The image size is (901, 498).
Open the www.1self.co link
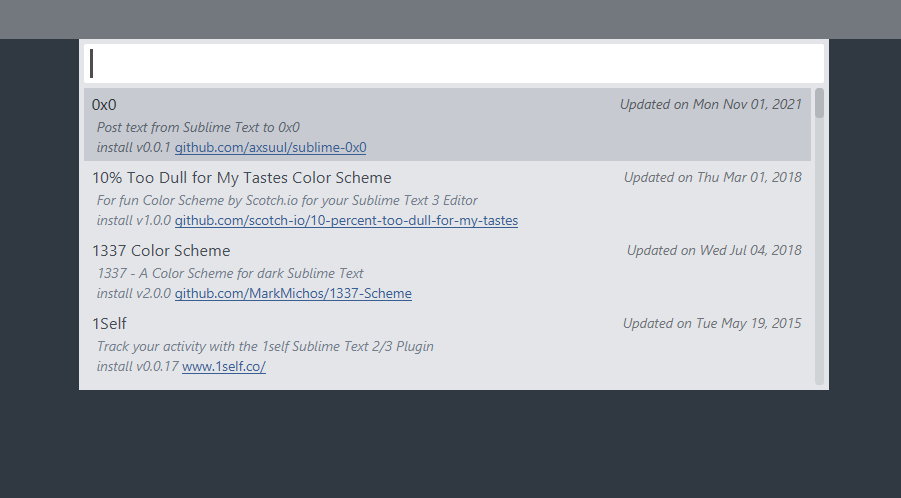tap(223, 366)
